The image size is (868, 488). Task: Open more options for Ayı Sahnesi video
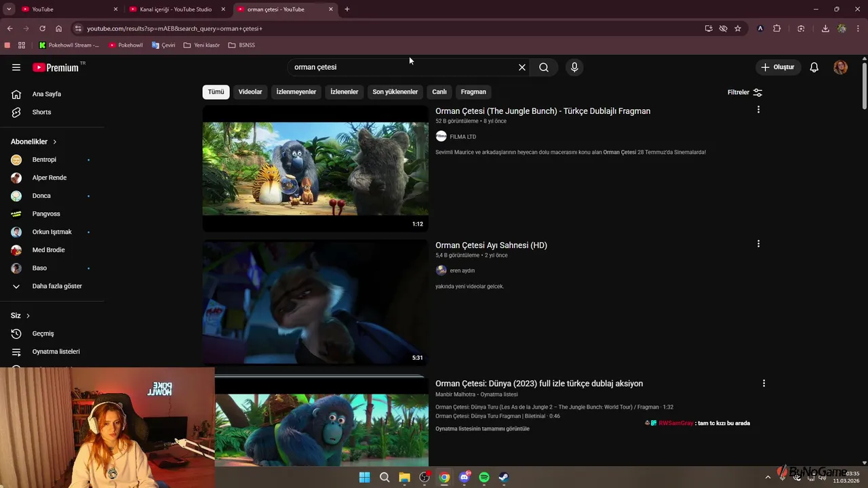pos(758,244)
